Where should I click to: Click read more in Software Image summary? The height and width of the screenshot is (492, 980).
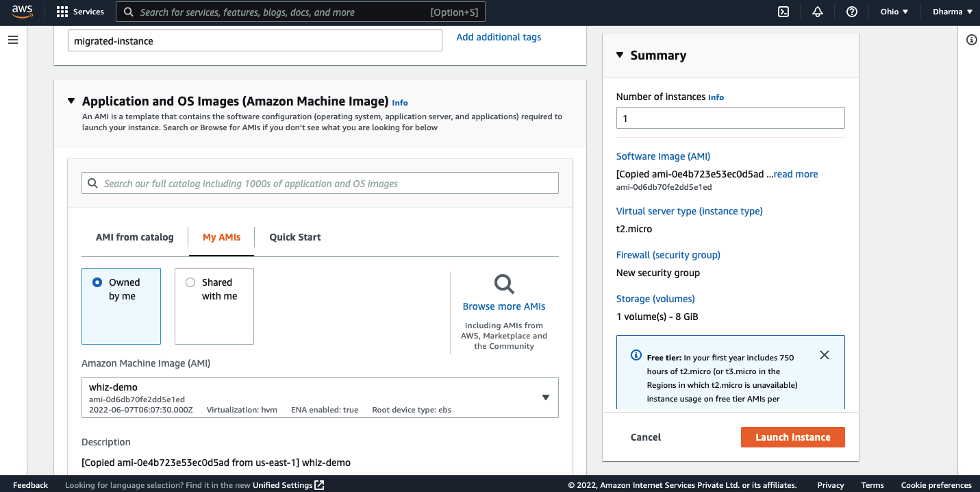click(796, 174)
